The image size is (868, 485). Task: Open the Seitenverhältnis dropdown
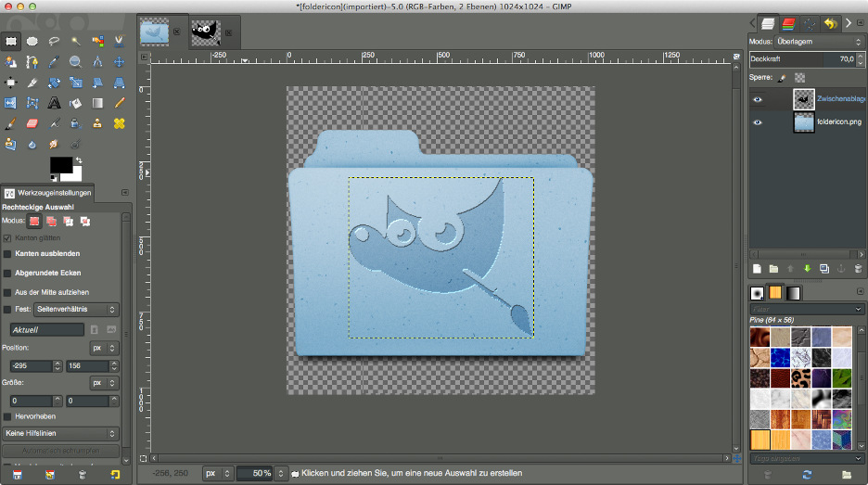pos(76,310)
